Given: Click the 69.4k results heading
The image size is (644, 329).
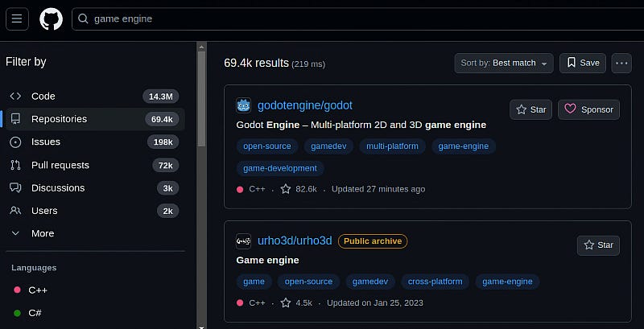Looking at the screenshot, I should (x=256, y=64).
